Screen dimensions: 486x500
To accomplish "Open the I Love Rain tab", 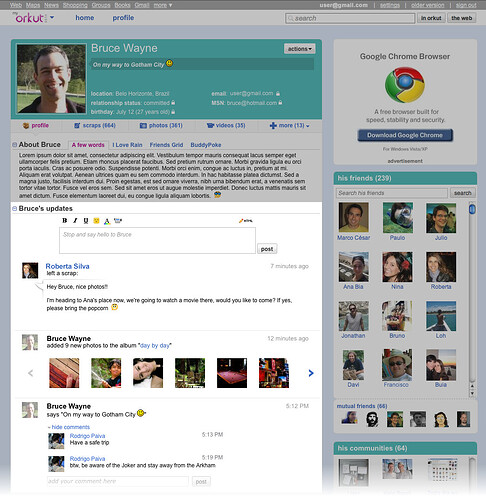I will coord(127,145).
